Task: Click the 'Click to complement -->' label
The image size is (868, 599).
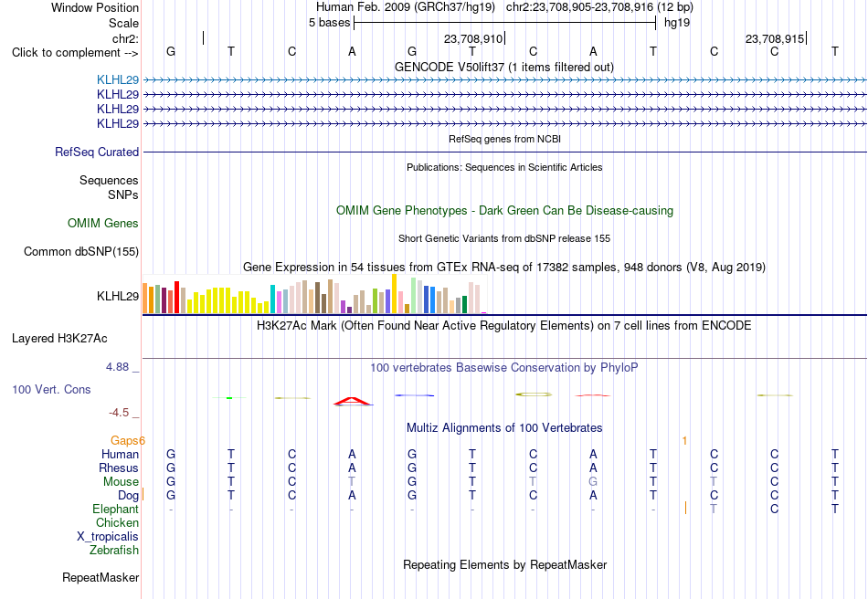Action: coord(75,53)
